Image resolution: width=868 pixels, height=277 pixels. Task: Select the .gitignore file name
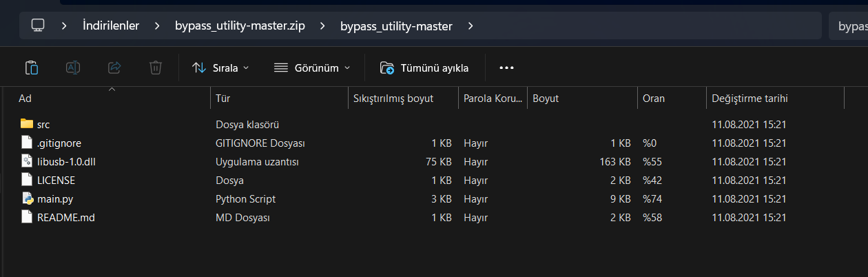coord(59,143)
